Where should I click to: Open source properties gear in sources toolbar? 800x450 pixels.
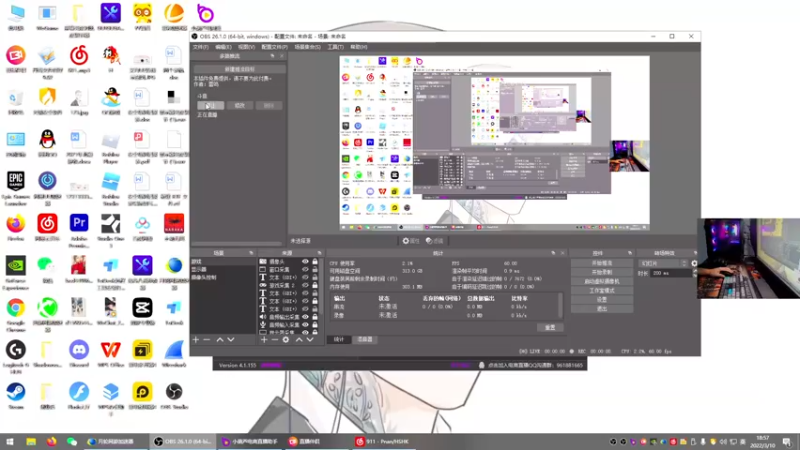(286, 339)
